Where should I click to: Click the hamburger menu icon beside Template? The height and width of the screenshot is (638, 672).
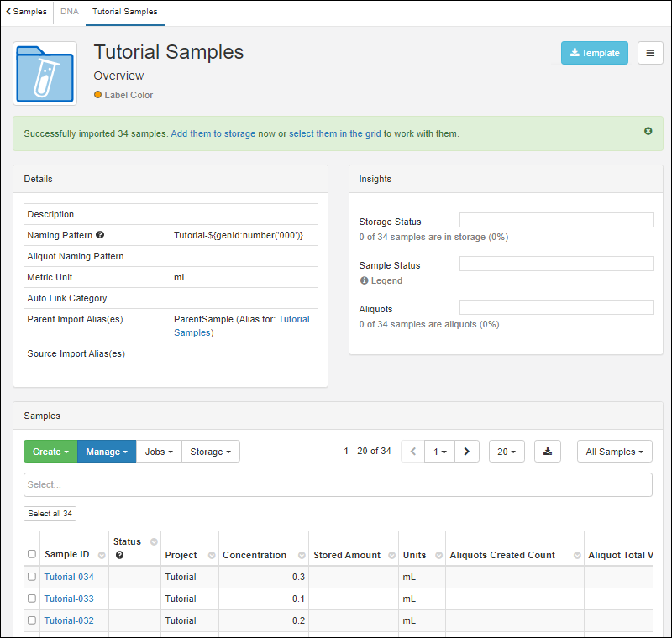[x=650, y=53]
